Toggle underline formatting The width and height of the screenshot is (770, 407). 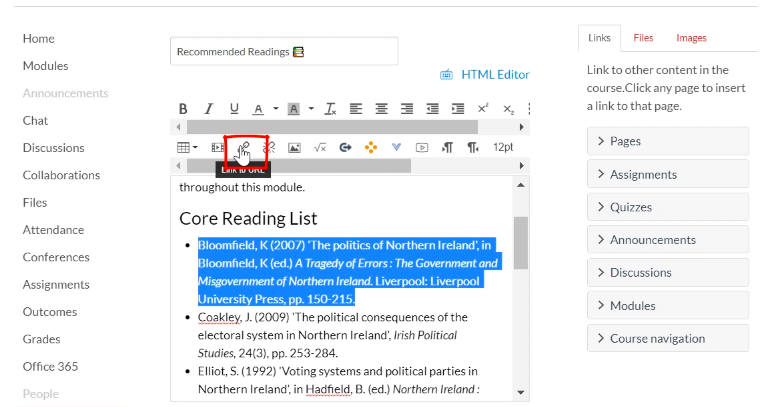tap(234, 109)
